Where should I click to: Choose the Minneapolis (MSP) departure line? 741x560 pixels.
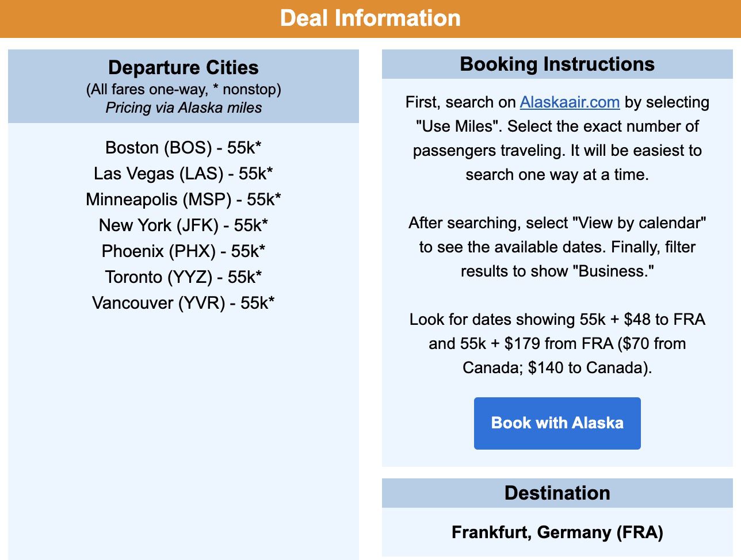[x=183, y=200]
